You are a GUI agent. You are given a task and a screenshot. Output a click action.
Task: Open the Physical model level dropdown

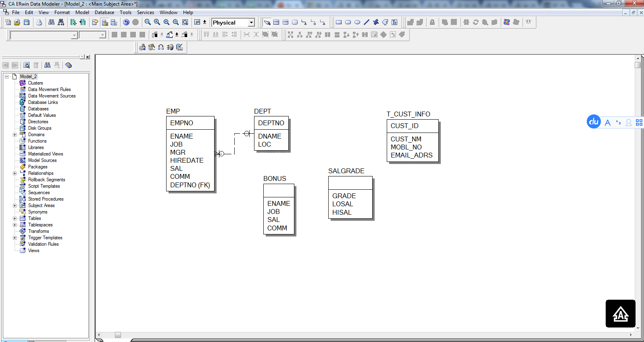(251, 23)
